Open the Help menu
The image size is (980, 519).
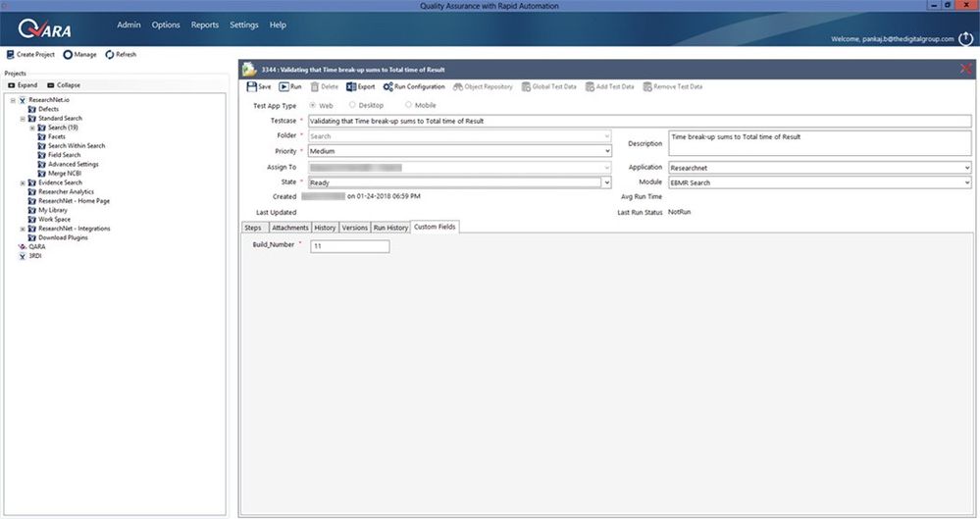point(278,25)
